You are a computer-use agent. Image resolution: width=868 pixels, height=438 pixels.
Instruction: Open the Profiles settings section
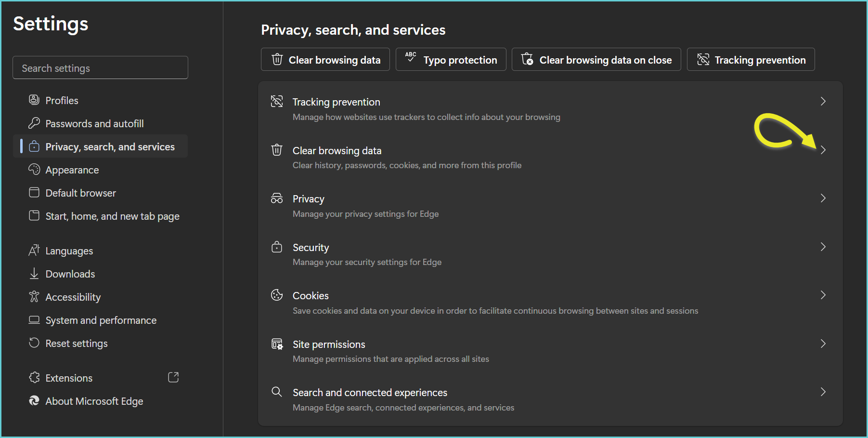point(100,100)
